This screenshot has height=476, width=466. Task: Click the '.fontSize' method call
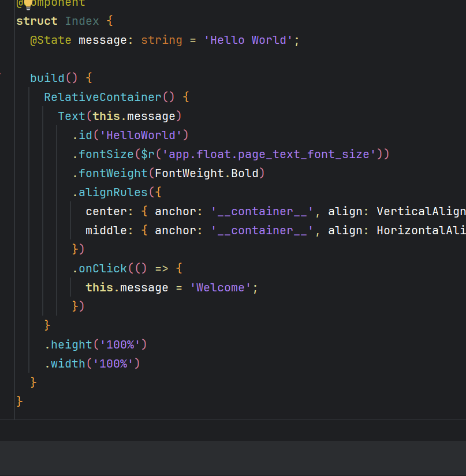(103, 155)
